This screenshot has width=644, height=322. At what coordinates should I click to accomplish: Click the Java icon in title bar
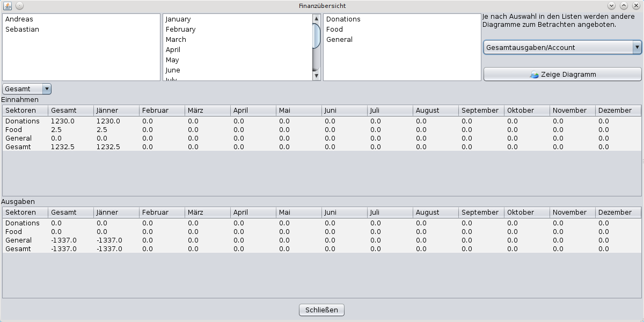pyautogui.click(x=8, y=6)
